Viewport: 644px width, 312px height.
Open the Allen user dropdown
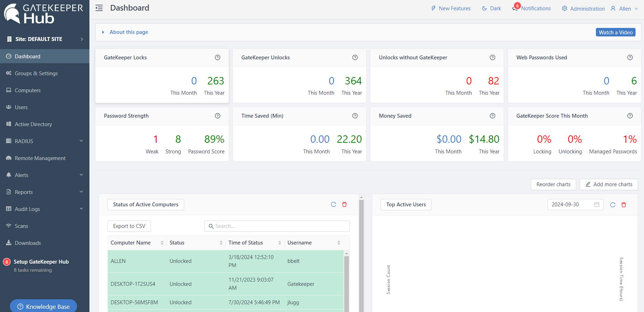[x=624, y=8]
